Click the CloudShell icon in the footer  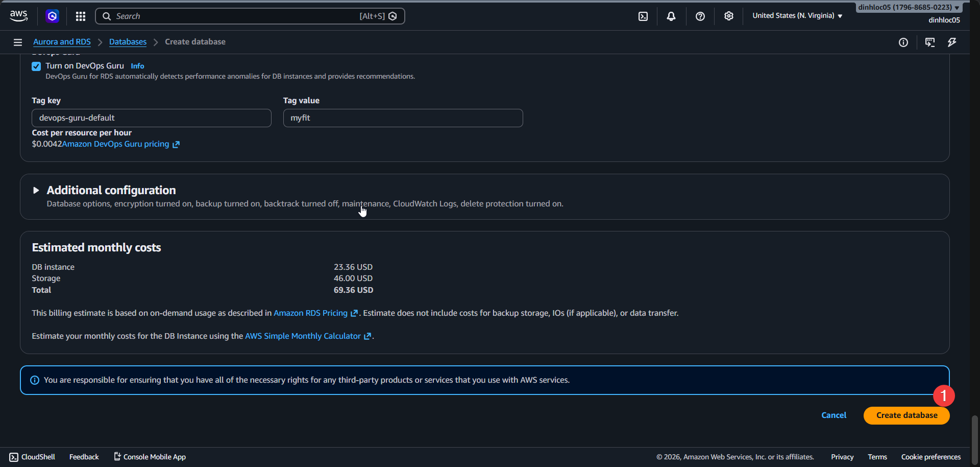tap(14, 457)
